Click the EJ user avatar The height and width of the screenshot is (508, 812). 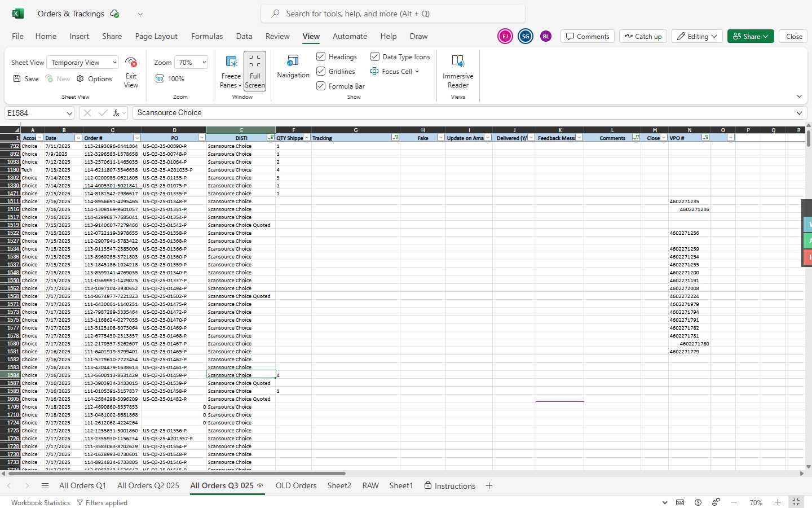[x=505, y=36]
